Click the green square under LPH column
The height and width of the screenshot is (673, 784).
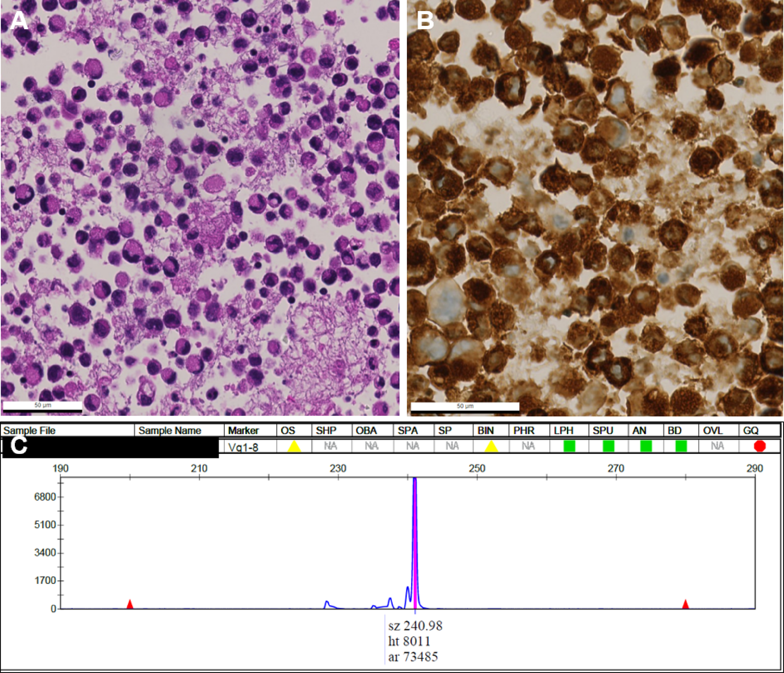pos(569,446)
